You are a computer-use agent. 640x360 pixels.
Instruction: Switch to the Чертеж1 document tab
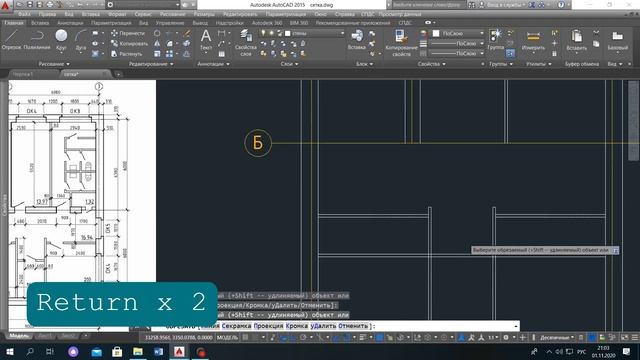(22, 74)
